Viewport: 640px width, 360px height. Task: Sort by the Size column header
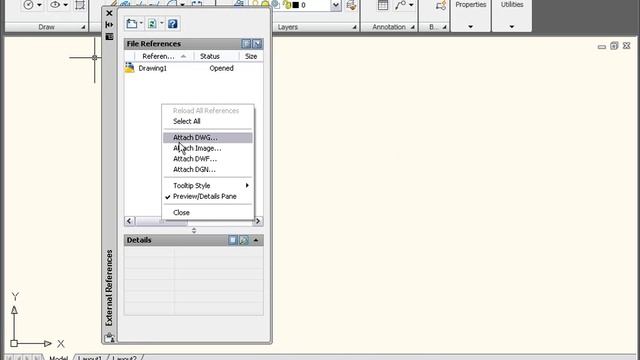coord(251,56)
